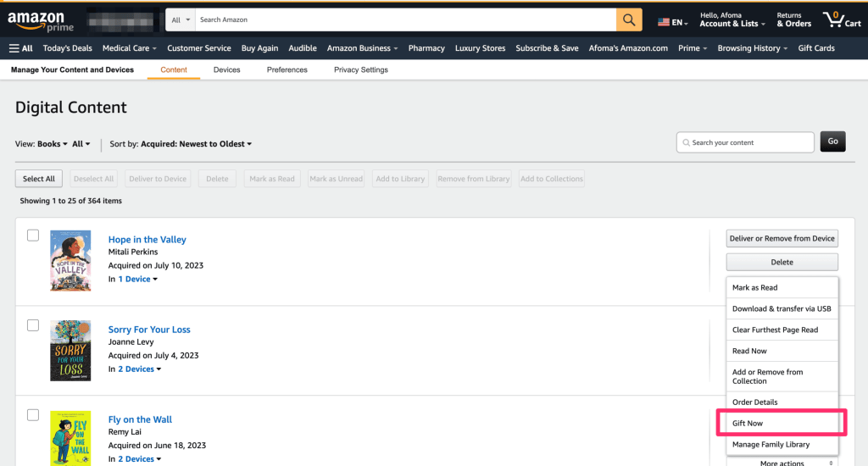Check the Sorry For Your Loss checkbox

pyautogui.click(x=33, y=325)
